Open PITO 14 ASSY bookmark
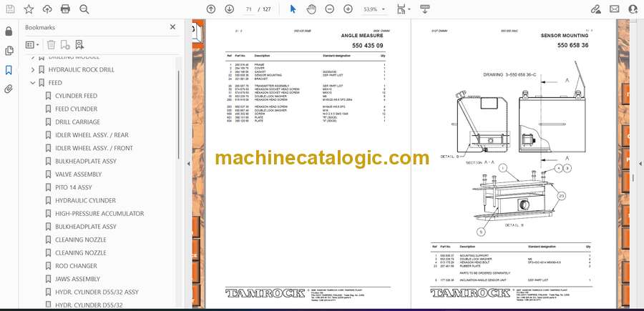 pyautogui.click(x=74, y=187)
